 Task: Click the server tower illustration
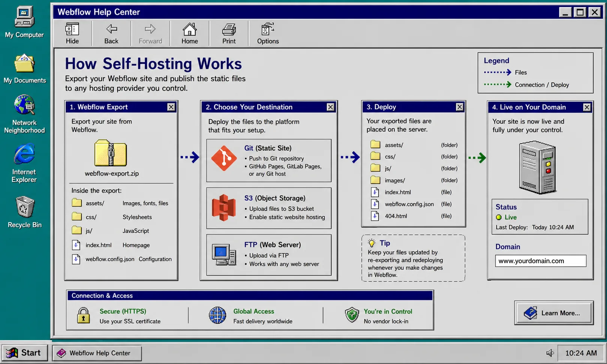(x=537, y=167)
